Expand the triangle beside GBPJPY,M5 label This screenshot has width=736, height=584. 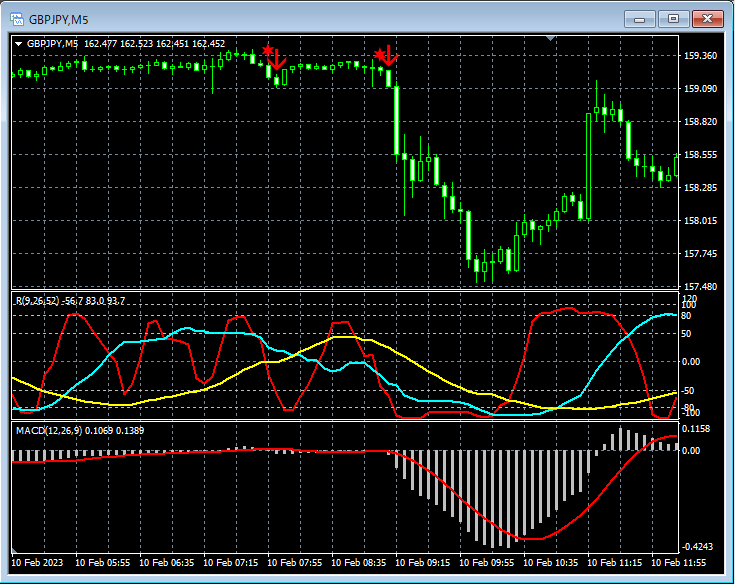(18, 44)
